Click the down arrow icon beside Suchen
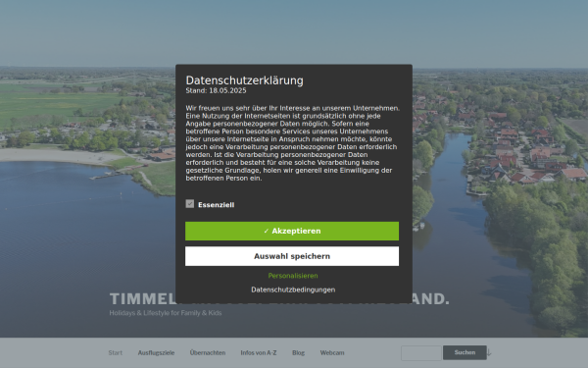Screen dimensions: 588x368 click(x=489, y=352)
